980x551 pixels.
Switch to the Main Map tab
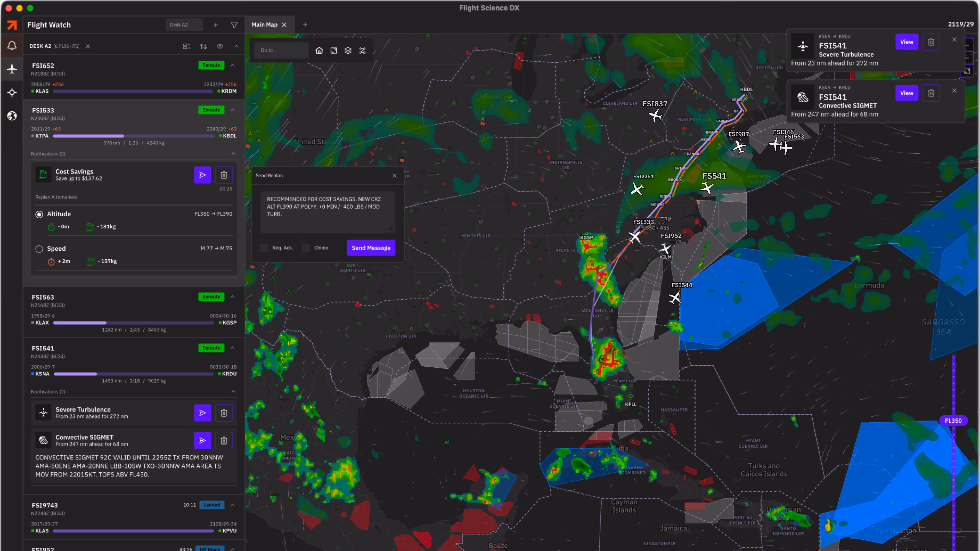(264, 25)
